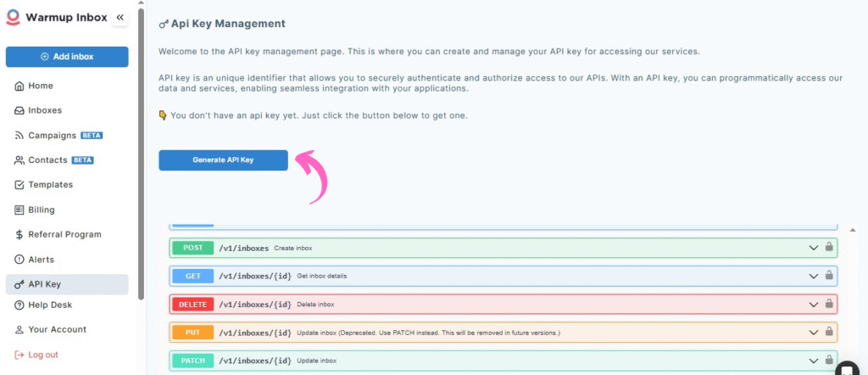Click the Generate API Key button

[x=223, y=160]
